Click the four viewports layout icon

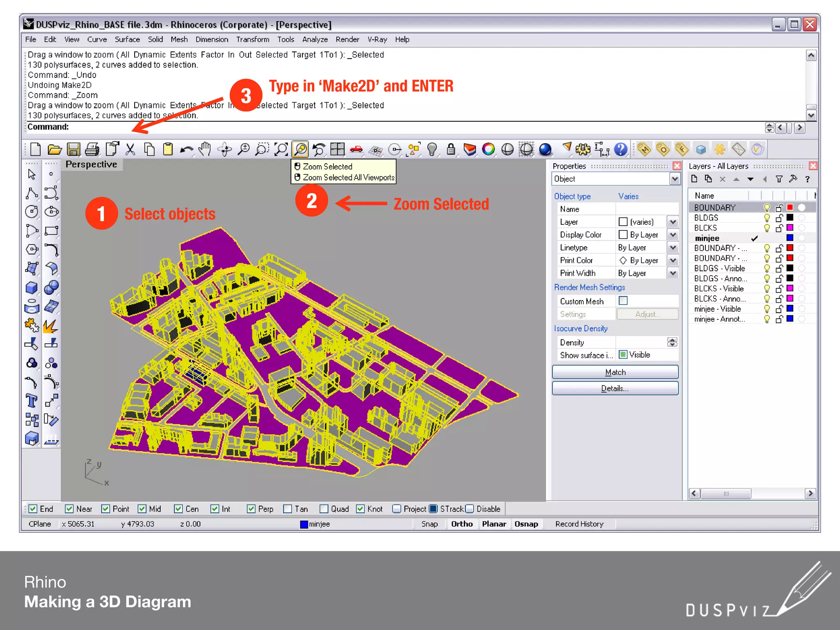point(338,149)
